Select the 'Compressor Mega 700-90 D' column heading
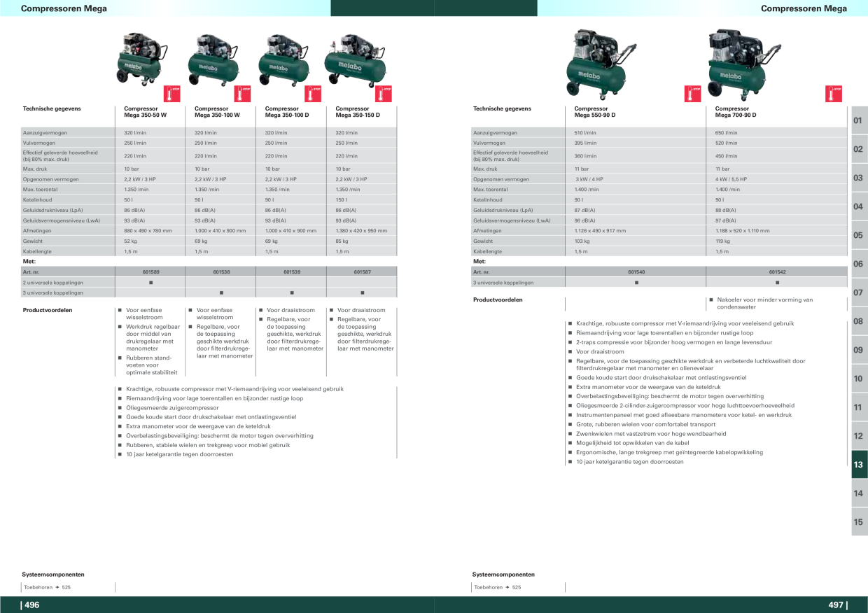 [736, 112]
